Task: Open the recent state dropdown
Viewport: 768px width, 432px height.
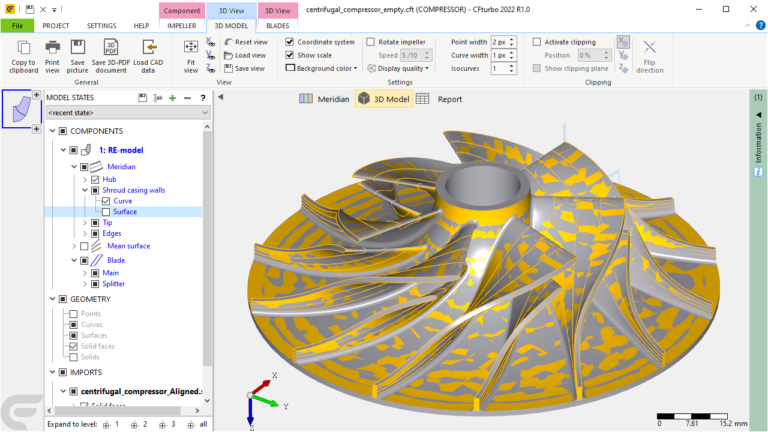Action: (x=128, y=113)
